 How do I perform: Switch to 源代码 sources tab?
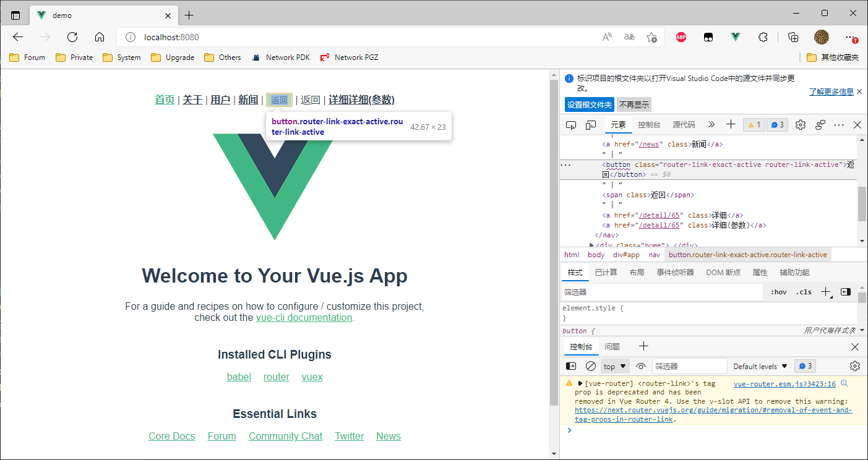coord(684,124)
